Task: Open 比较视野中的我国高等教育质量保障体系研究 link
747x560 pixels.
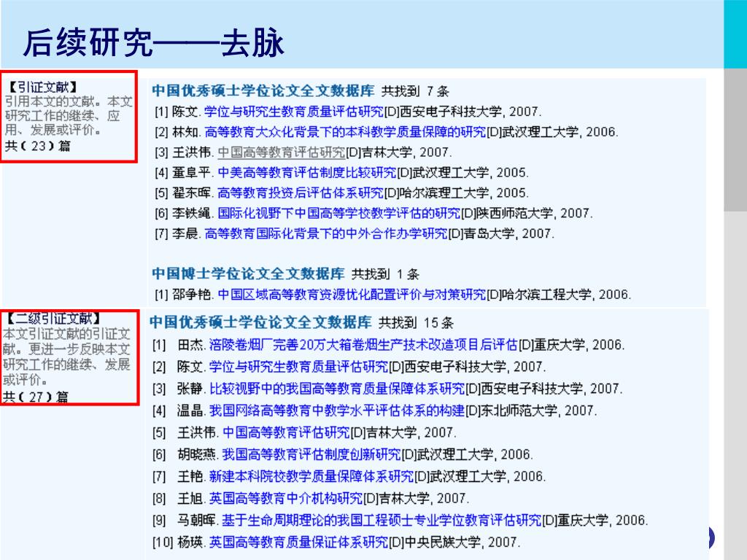Action: coord(337,389)
